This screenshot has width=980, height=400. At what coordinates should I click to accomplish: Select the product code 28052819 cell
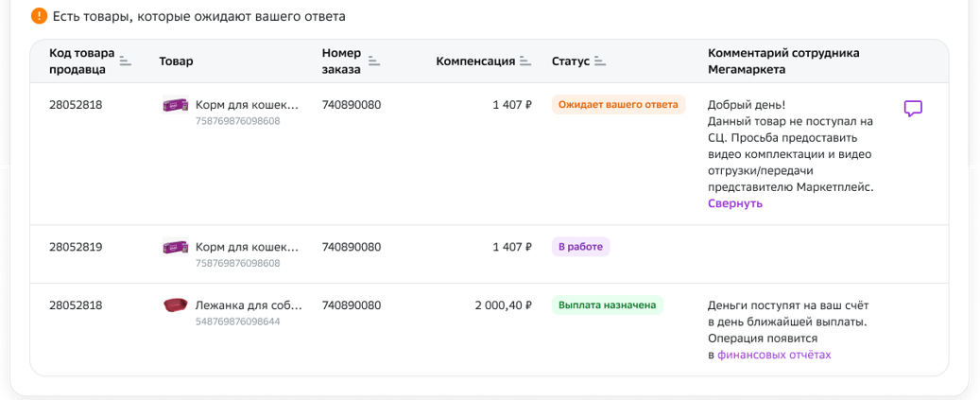click(x=76, y=247)
